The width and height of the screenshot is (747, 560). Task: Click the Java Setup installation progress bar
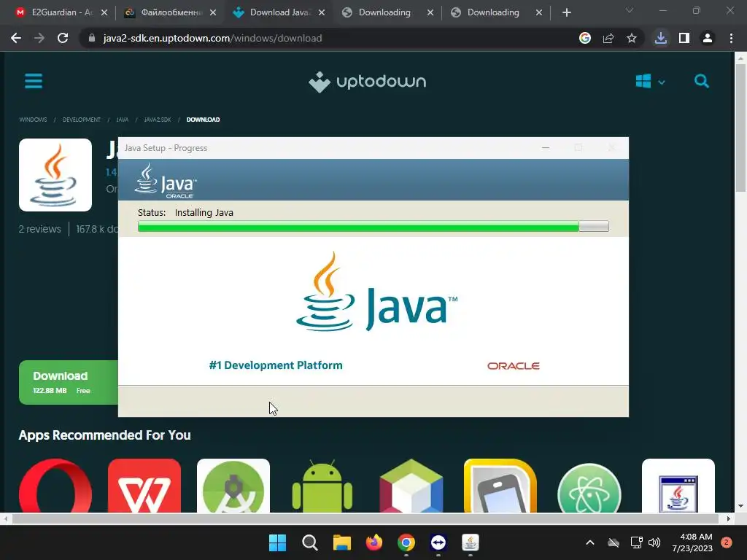click(x=373, y=226)
